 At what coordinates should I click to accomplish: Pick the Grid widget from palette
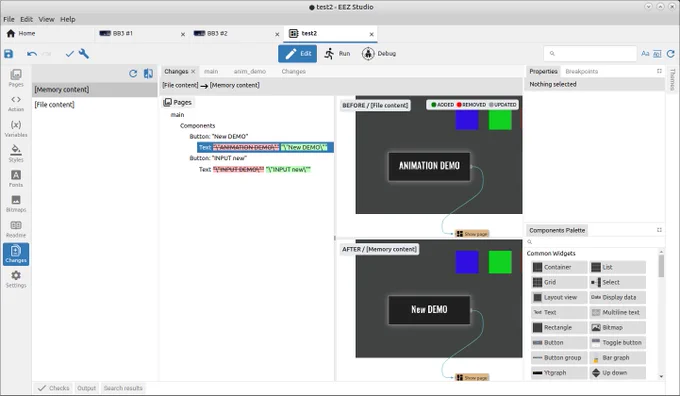[x=559, y=282]
